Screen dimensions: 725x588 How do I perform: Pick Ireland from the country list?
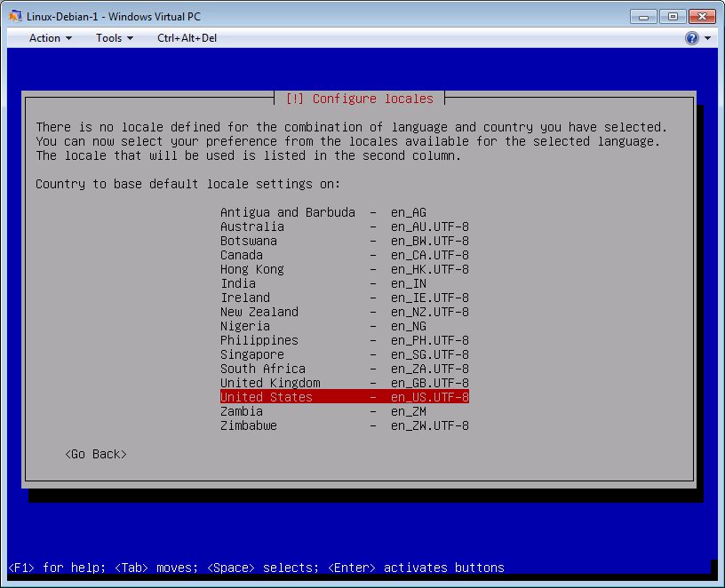coord(344,298)
